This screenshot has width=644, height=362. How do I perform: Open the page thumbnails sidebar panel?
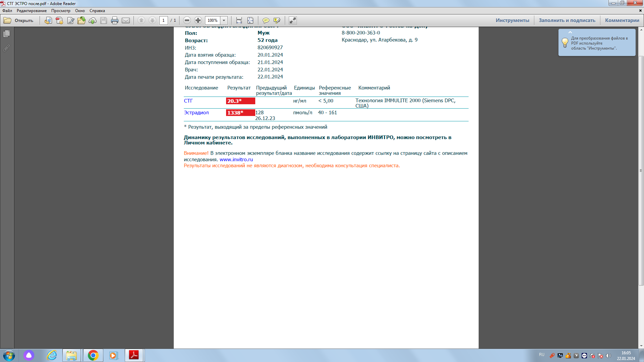pyautogui.click(x=6, y=34)
